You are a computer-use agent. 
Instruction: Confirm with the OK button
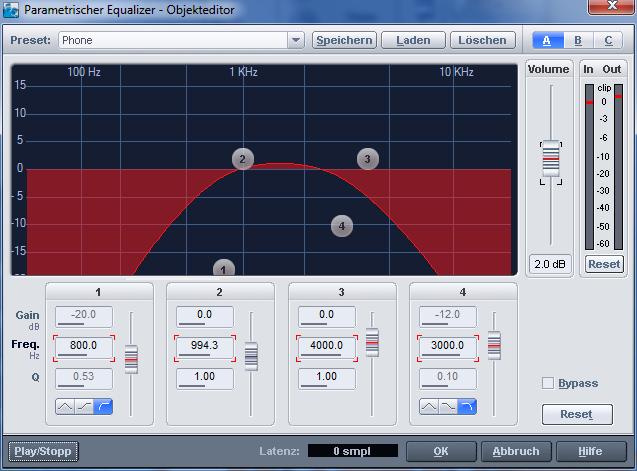(441, 451)
